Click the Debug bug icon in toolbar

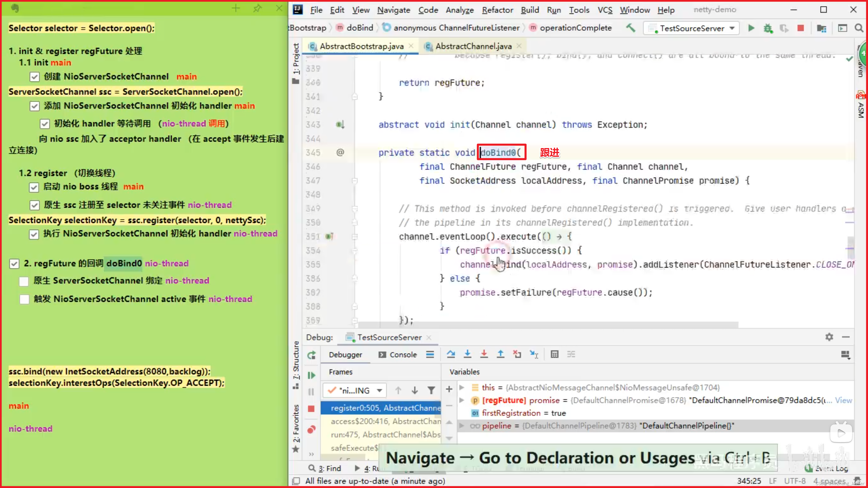(768, 28)
